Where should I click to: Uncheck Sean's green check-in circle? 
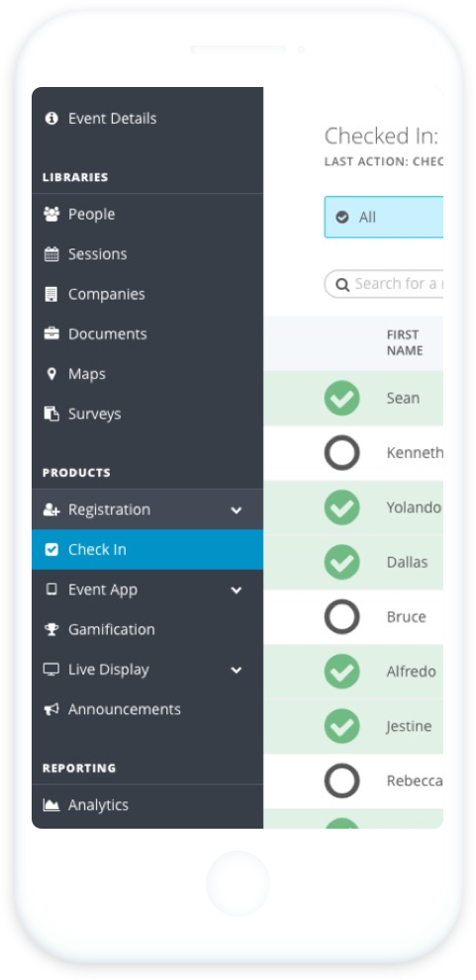(x=342, y=399)
